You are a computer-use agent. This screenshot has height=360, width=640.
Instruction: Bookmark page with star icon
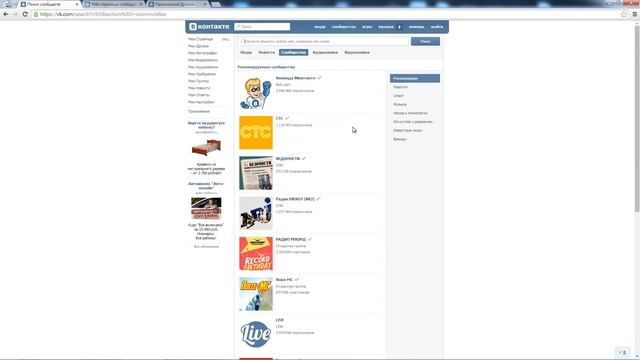click(x=624, y=14)
